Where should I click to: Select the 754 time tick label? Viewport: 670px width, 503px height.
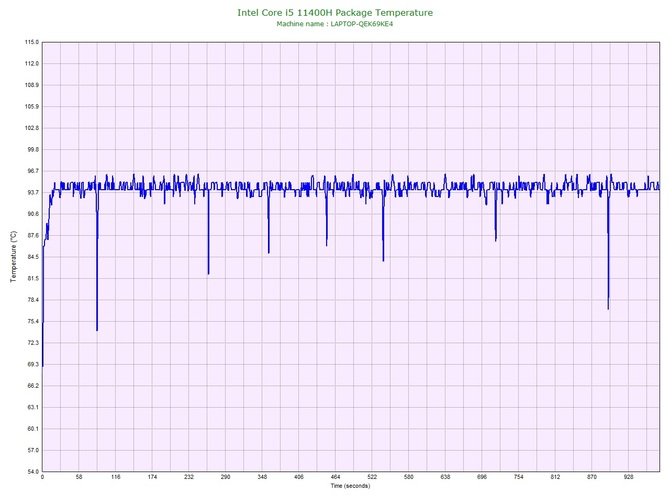519,477
